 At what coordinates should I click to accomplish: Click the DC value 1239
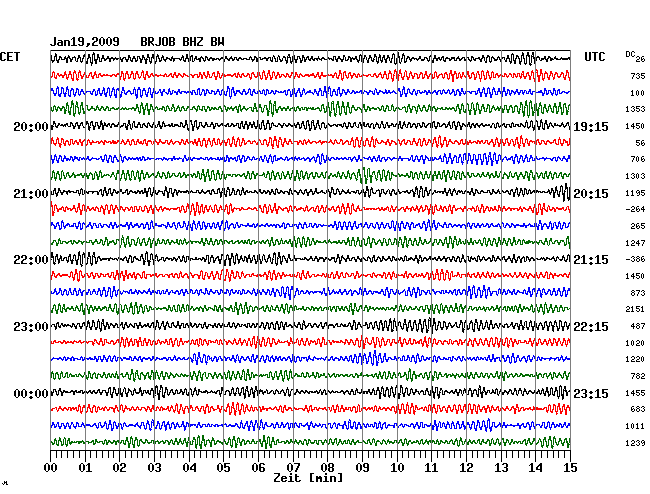coord(635,443)
